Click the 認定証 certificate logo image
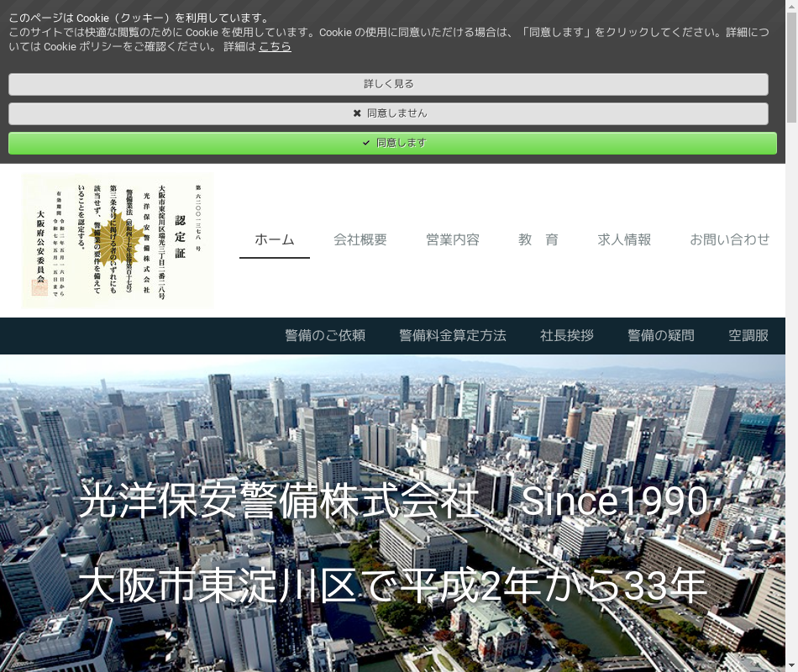The image size is (798, 672). [118, 241]
